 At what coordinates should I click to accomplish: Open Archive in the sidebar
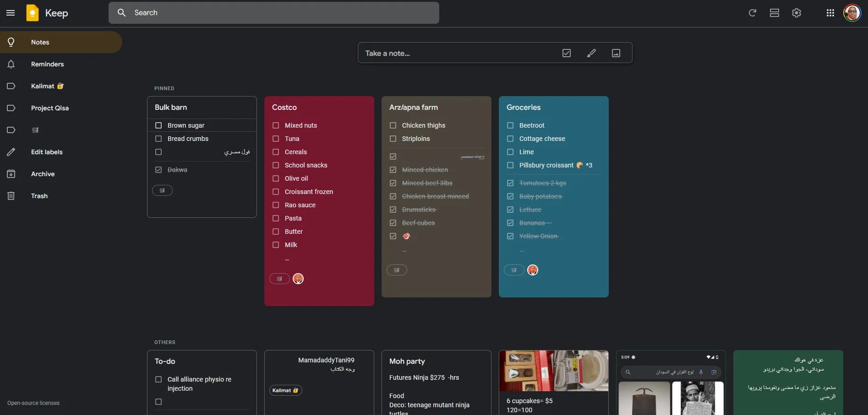61,174
